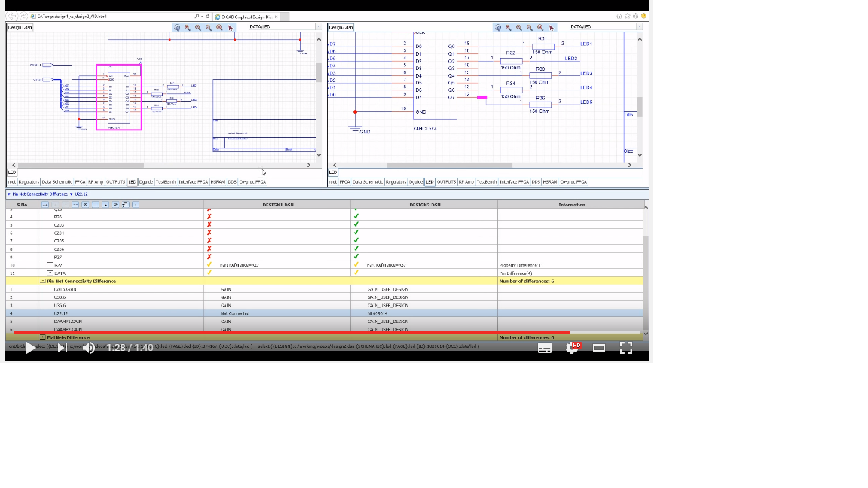The width and height of the screenshot is (868, 488).
Task: Open browser home icon
Action: (619, 16)
